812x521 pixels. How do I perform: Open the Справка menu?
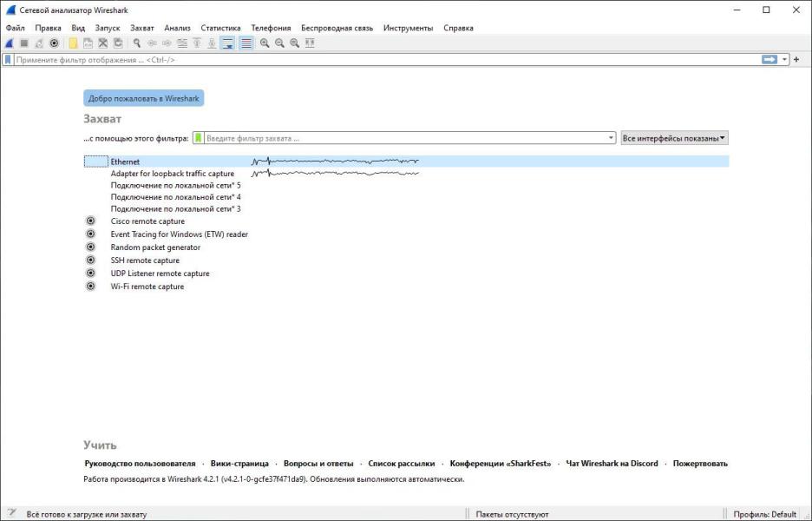pos(458,28)
